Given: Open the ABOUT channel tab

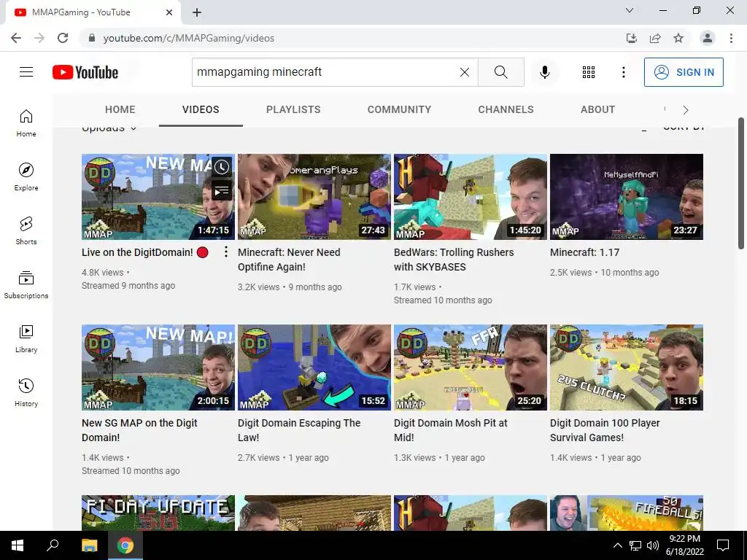Looking at the screenshot, I should click(598, 109).
